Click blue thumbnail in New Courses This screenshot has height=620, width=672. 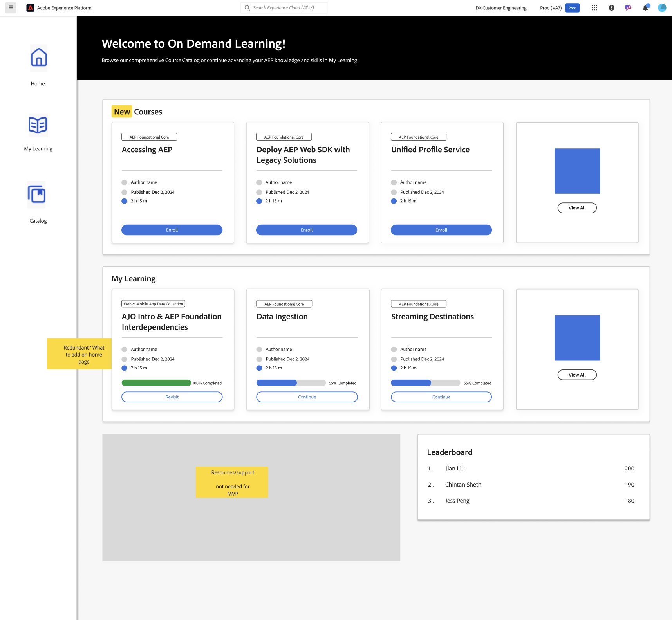[577, 171]
